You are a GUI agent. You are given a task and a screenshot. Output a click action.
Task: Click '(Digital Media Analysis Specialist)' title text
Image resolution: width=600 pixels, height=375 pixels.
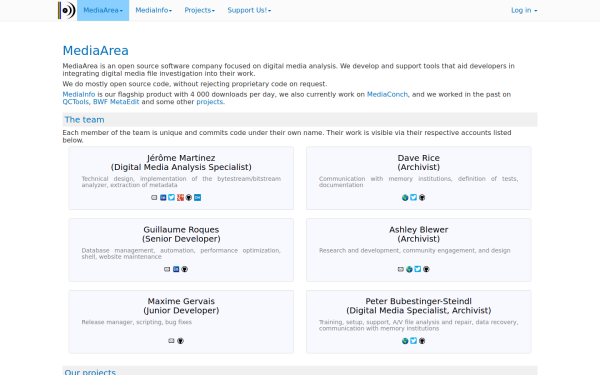pyautogui.click(x=181, y=167)
